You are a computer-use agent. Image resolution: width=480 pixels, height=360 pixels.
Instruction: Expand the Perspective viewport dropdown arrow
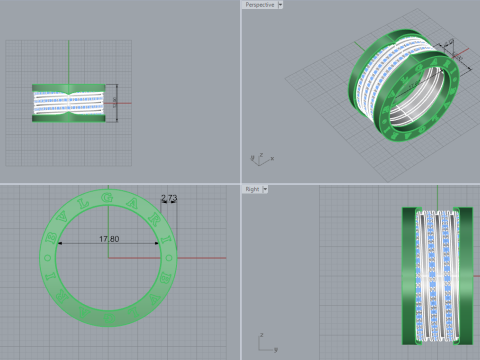tap(280, 5)
